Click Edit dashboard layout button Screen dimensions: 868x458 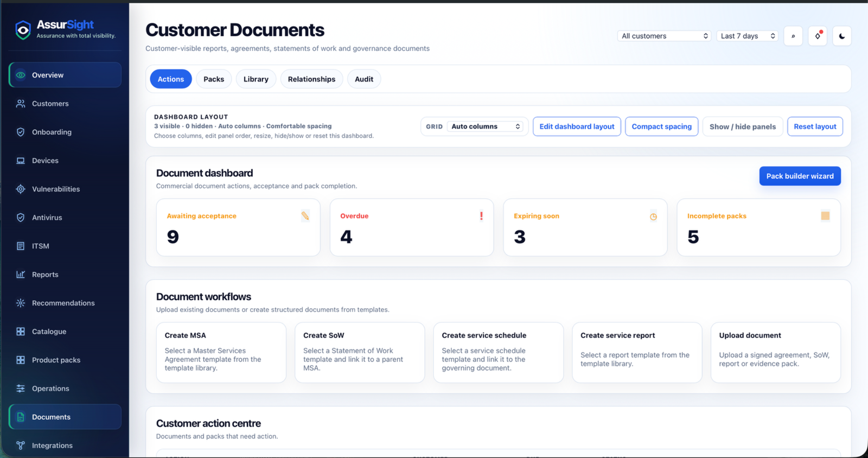point(577,126)
